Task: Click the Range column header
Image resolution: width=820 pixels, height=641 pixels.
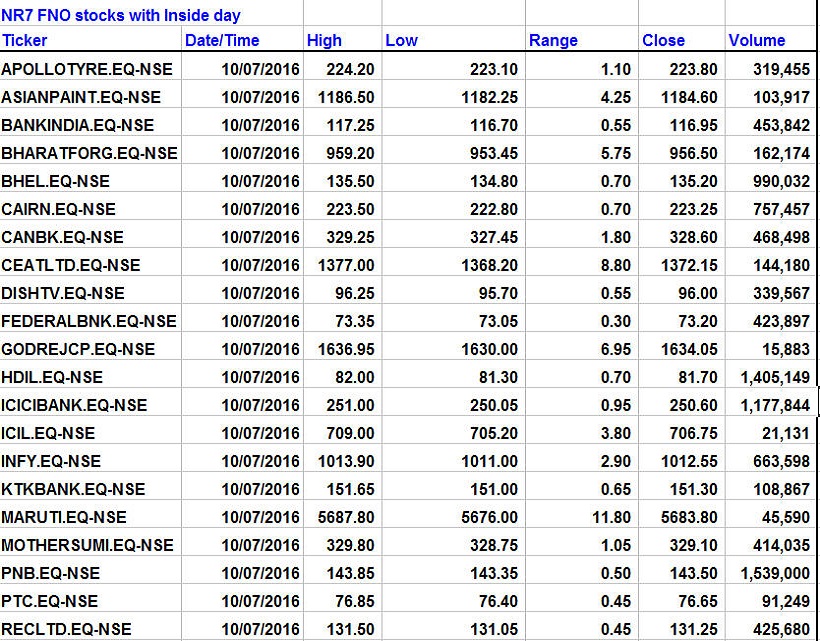Action: (x=553, y=41)
